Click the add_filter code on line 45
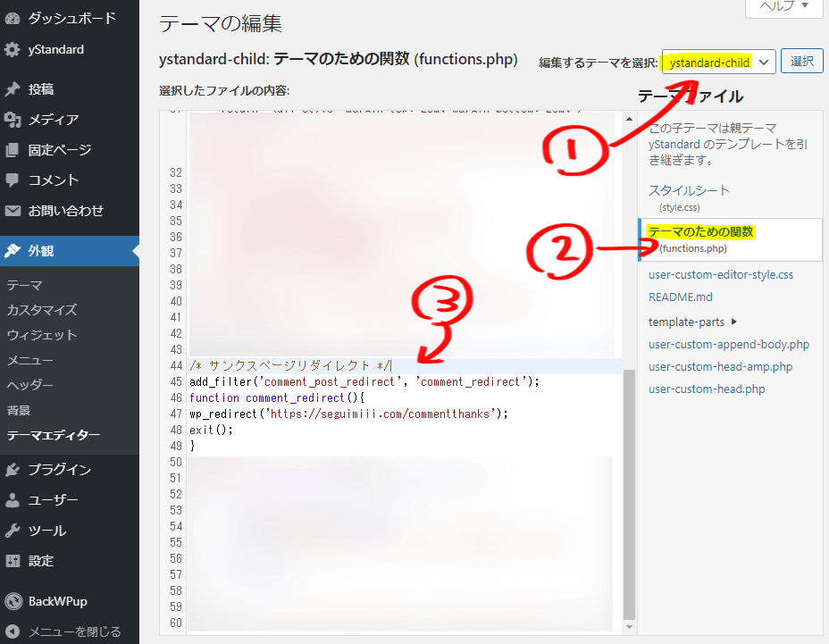Viewport: 829px width, 644px height. point(364,381)
